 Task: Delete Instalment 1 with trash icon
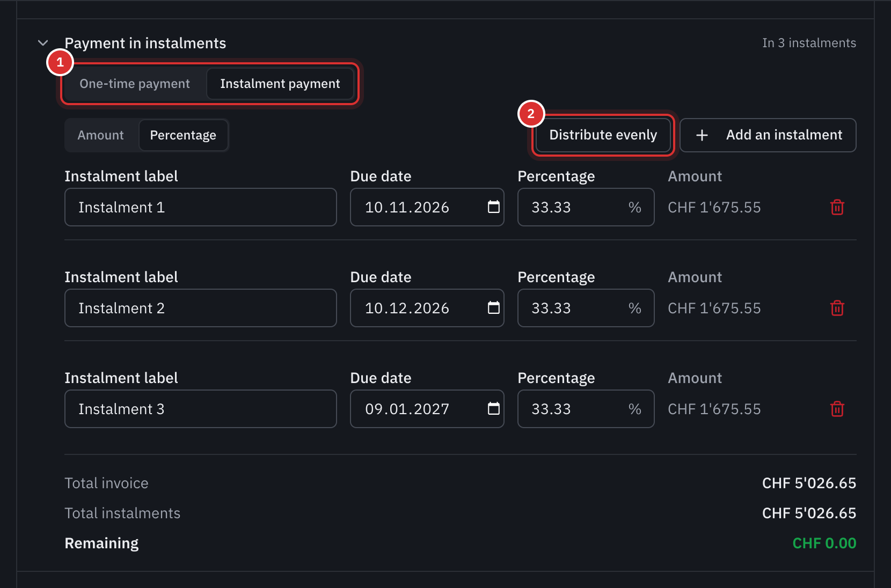tap(837, 207)
